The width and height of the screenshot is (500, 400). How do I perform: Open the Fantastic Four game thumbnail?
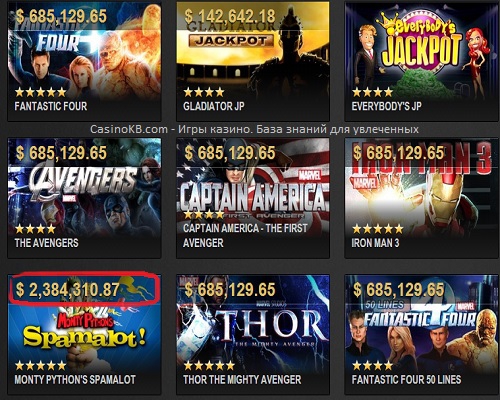[x=84, y=52]
